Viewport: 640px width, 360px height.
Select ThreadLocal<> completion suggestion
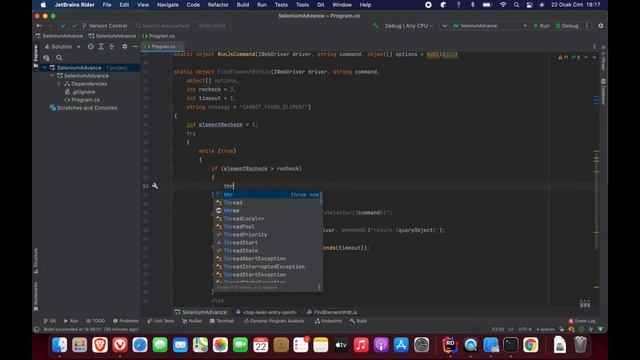coord(268,218)
